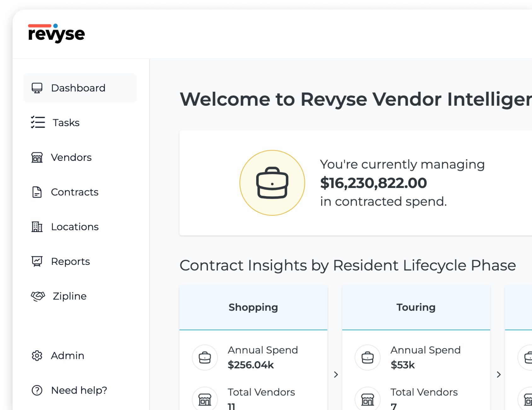Click the chevron right of Touring card
532x410 pixels.
tap(499, 374)
